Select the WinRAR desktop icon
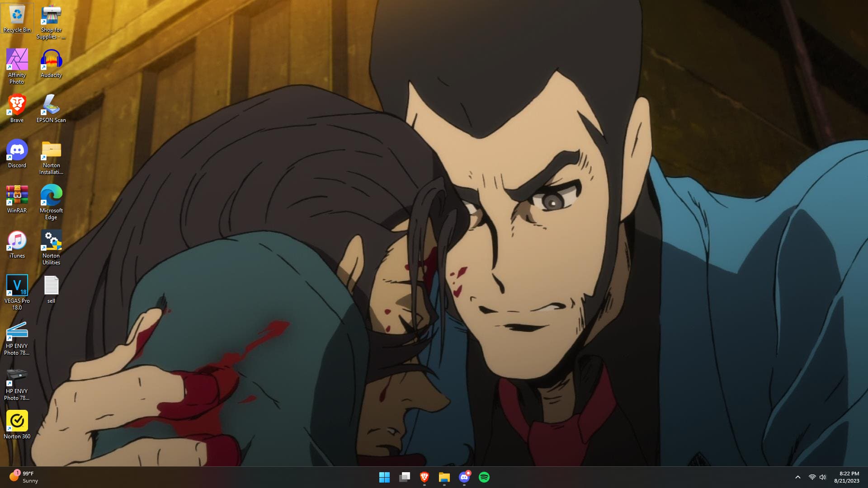 click(17, 199)
